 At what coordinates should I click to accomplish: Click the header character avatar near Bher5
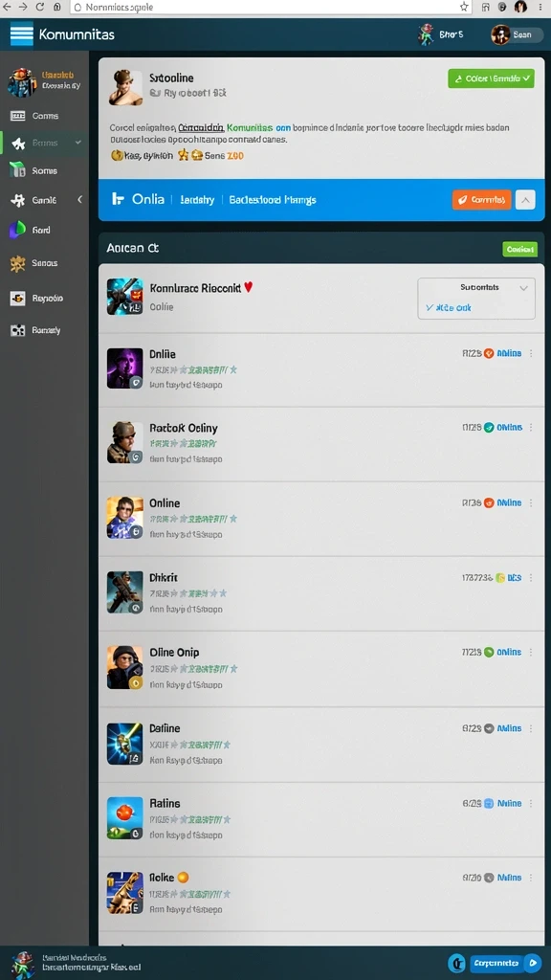point(426,35)
